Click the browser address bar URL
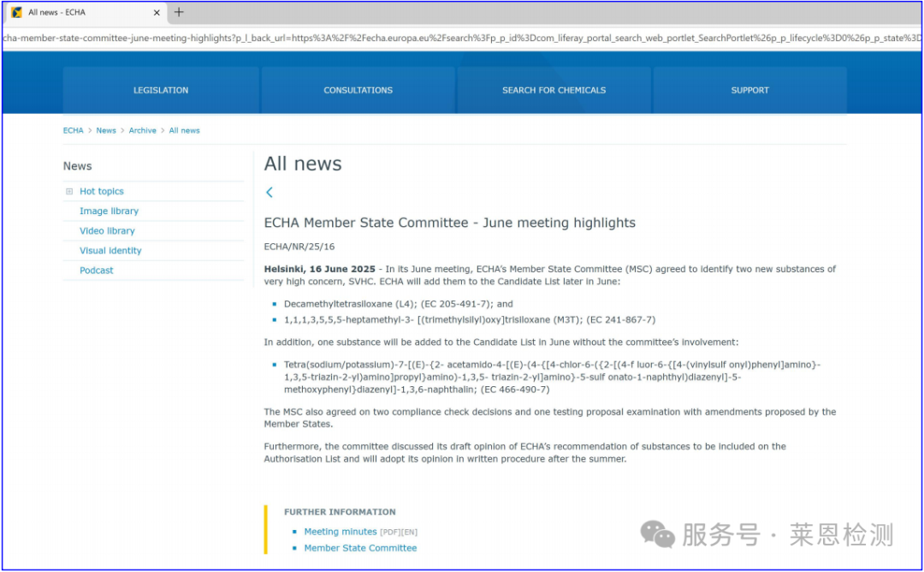 point(462,38)
